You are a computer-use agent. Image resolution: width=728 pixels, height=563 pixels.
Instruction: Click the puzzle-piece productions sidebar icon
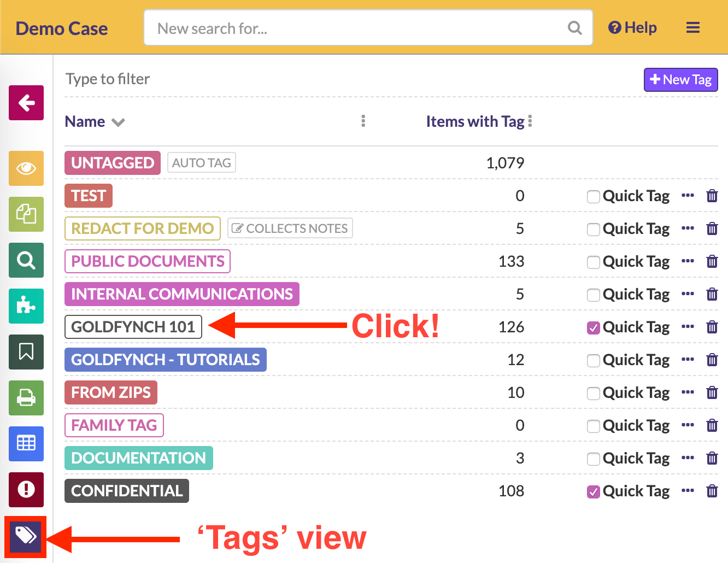coord(26,306)
